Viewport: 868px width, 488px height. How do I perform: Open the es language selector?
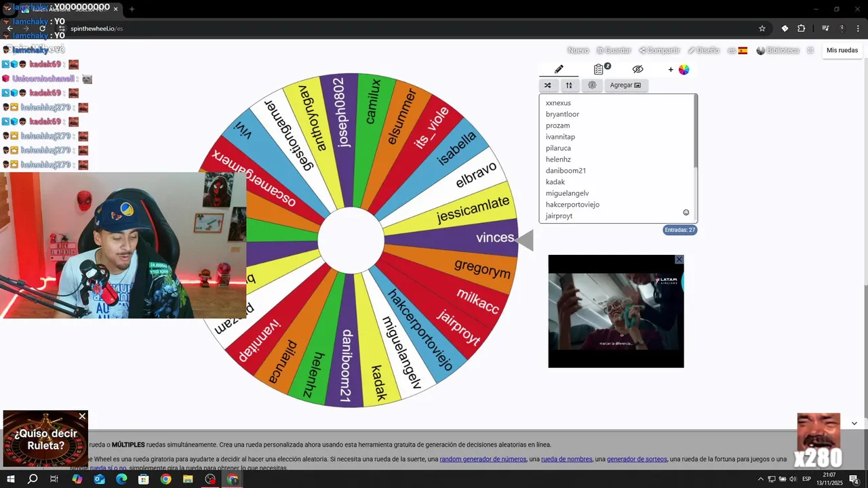click(x=737, y=50)
